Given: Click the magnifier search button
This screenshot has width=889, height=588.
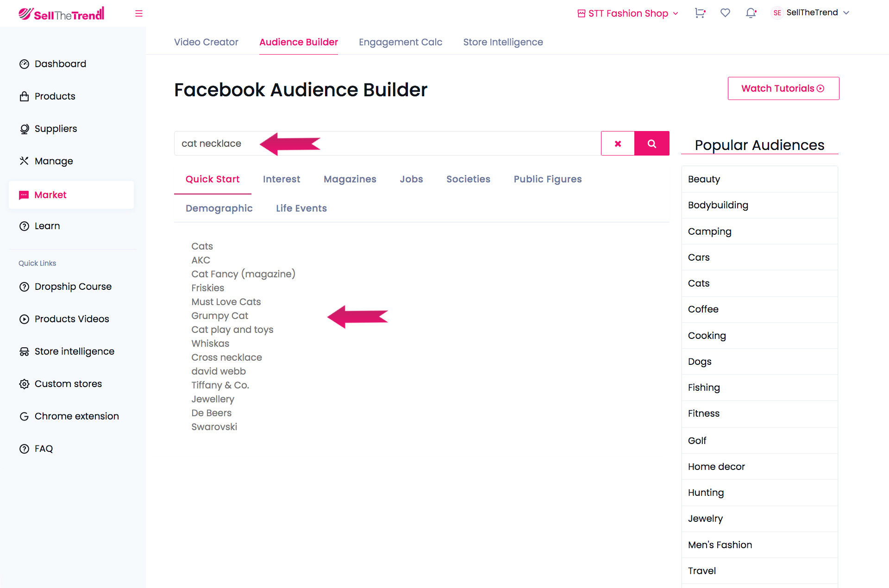Looking at the screenshot, I should [651, 144].
